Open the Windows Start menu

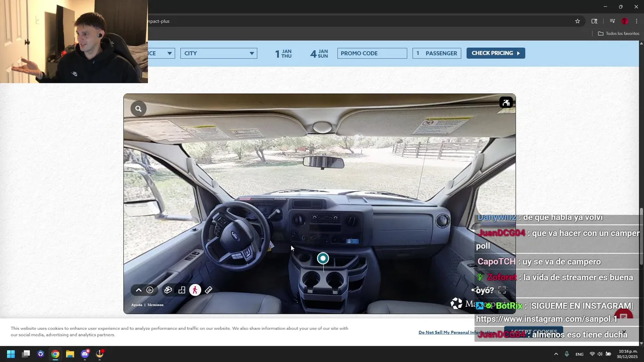pos(11,354)
